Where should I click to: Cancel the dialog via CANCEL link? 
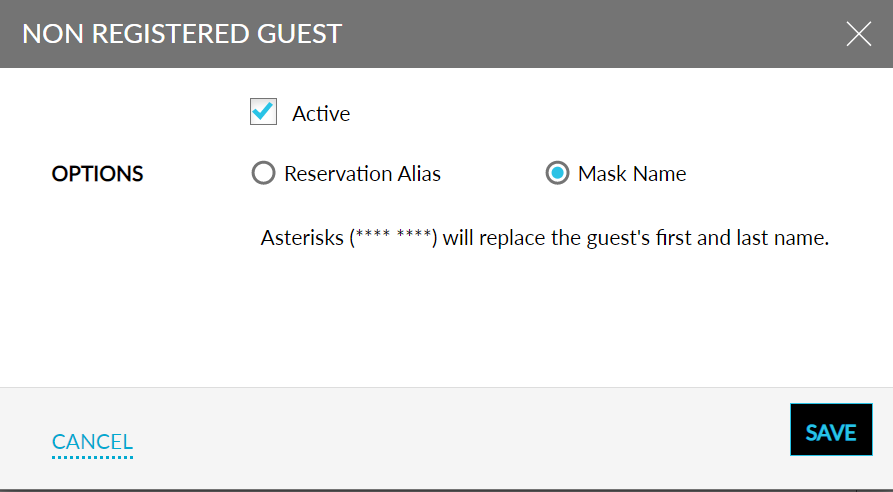(x=92, y=442)
